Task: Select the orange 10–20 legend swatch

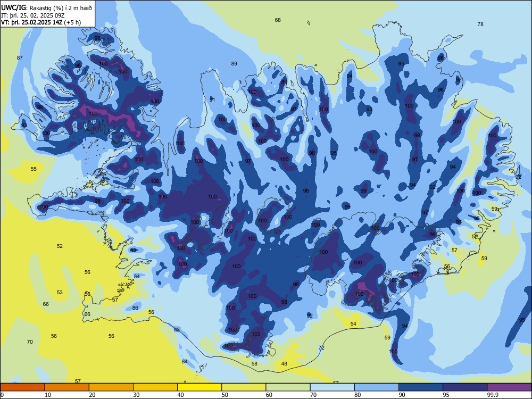Action: click(x=67, y=387)
